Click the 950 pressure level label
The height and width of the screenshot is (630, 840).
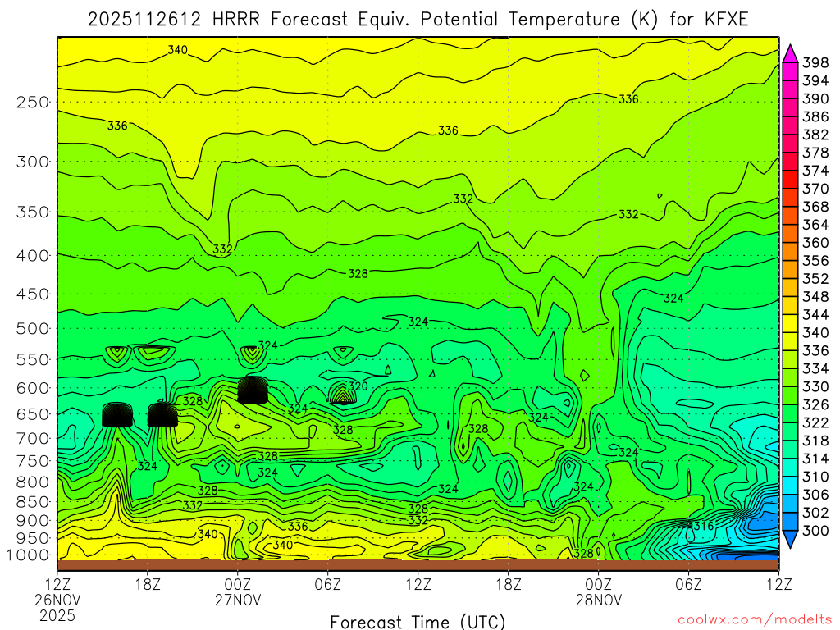(33, 538)
